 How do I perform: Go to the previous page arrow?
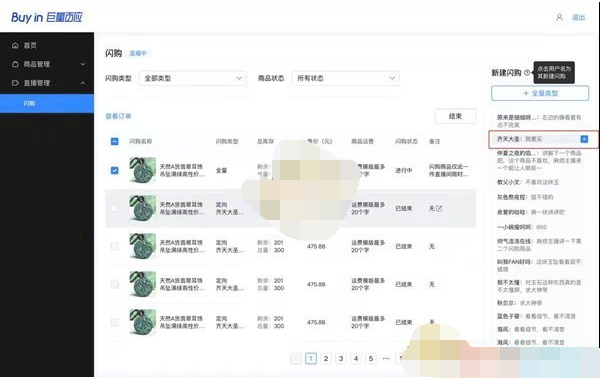point(296,358)
